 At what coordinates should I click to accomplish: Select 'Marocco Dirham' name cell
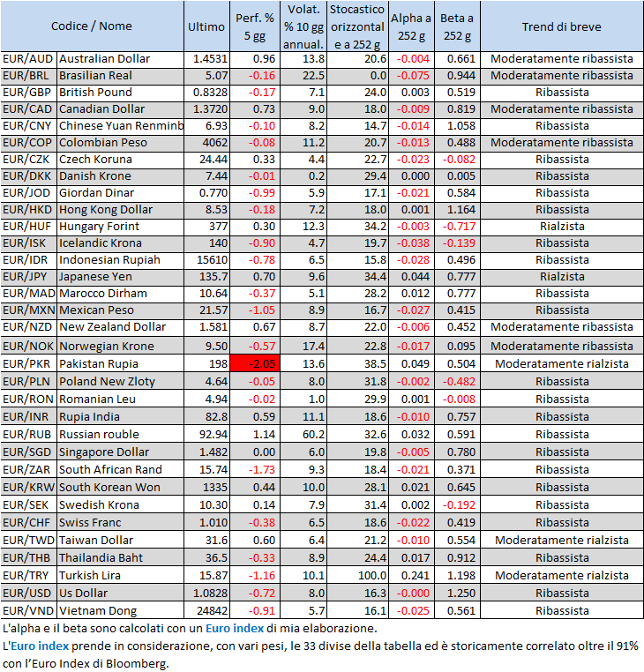121,293
